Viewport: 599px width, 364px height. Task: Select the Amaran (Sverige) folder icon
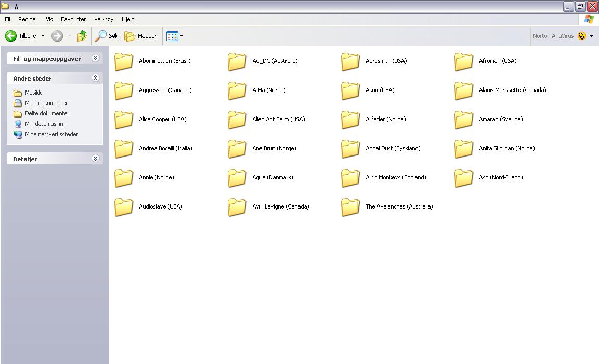click(x=464, y=120)
